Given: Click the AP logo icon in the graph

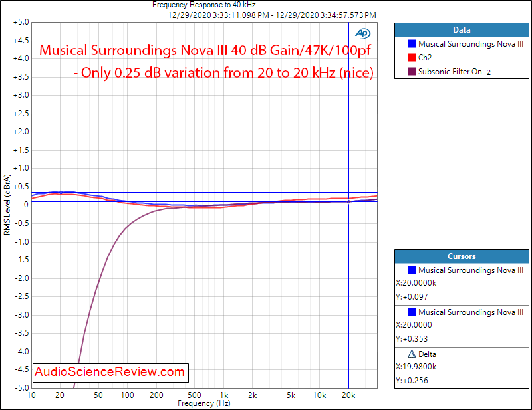Looking at the screenshot, I should pyautogui.click(x=362, y=33).
